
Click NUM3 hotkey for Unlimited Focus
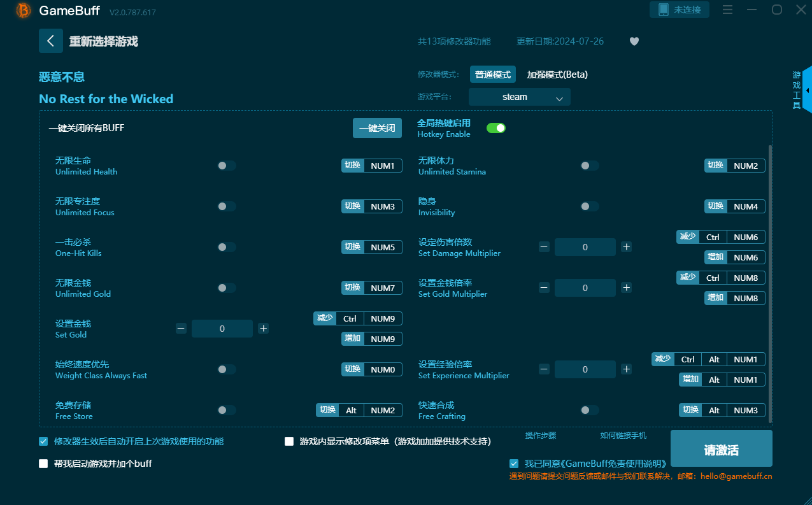coord(383,206)
